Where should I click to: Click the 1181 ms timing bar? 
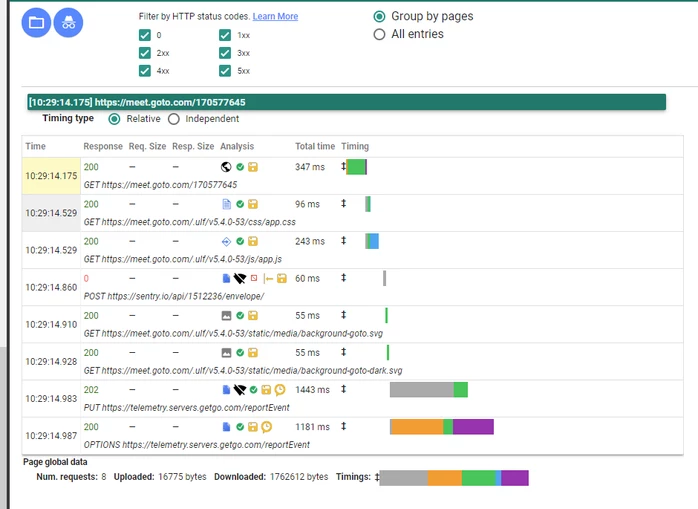coord(442,427)
